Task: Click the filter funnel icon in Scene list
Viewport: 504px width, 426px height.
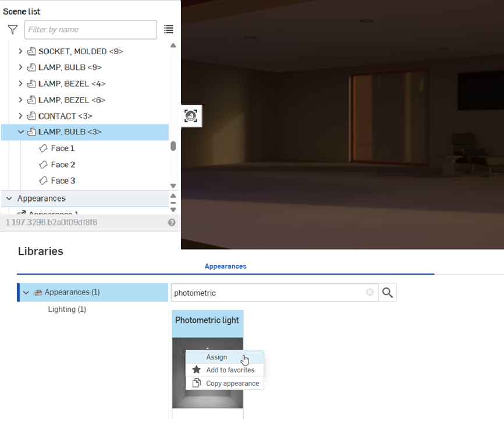Action: (12, 30)
